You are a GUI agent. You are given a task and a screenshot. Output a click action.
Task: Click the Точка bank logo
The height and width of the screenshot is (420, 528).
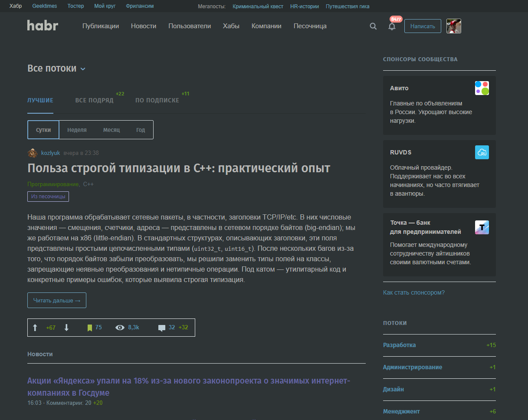coord(482,227)
